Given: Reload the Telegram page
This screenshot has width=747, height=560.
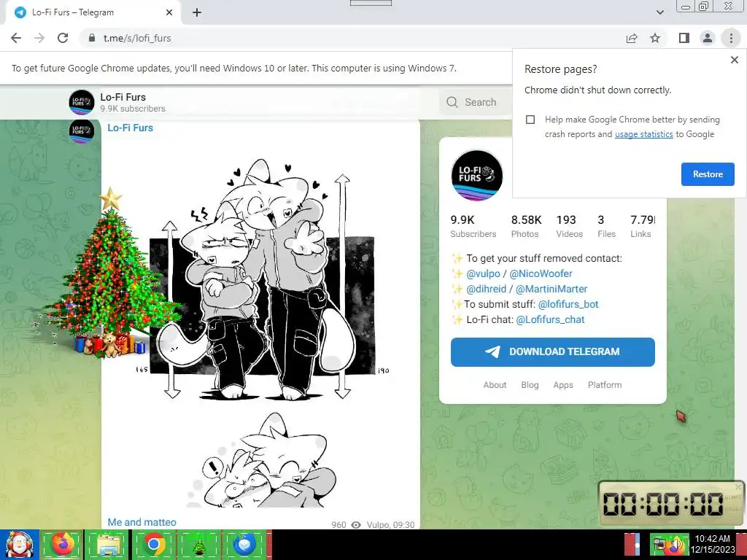Looking at the screenshot, I should click(63, 38).
